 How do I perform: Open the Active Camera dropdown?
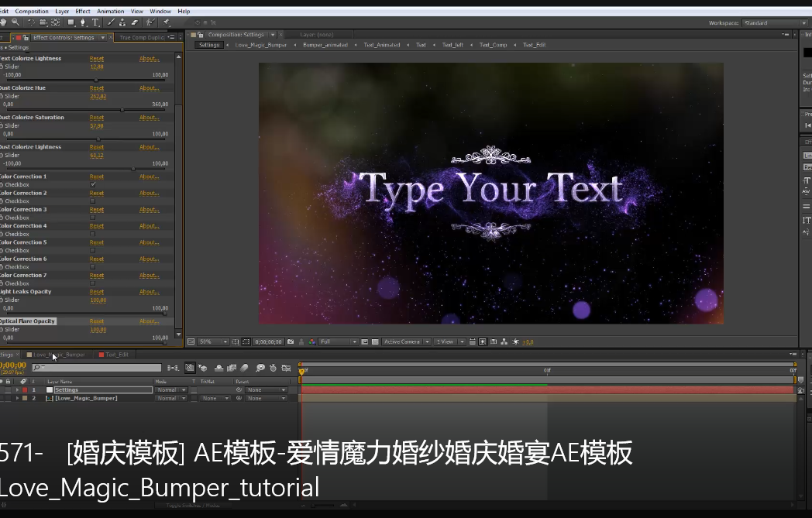[407, 341]
